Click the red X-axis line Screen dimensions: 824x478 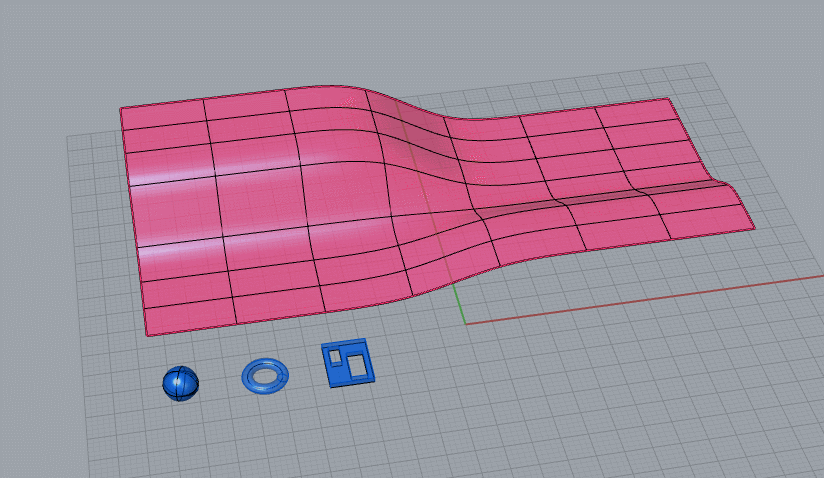click(640, 300)
